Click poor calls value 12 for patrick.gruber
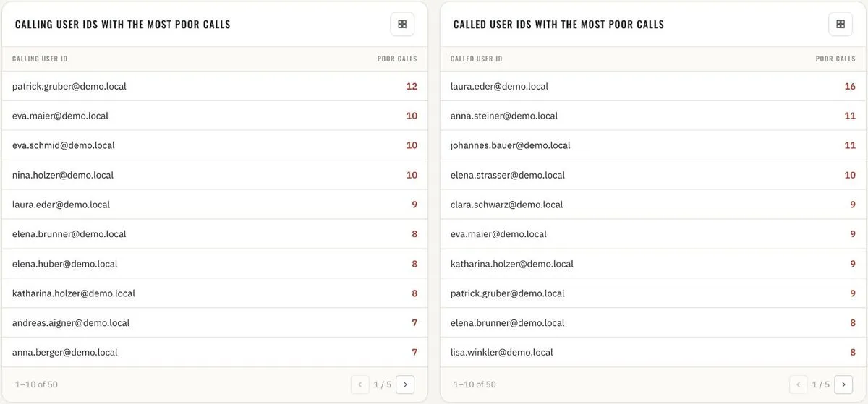868x404 pixels. click(412, 86)
